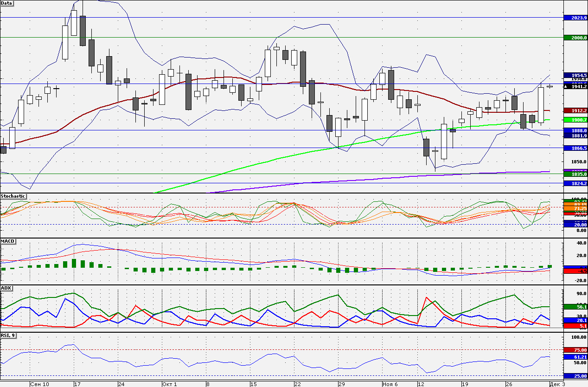Viewport: 588px width, 387px height.
Task: Click the 19 date label on time axis
Action: [466, 384]
